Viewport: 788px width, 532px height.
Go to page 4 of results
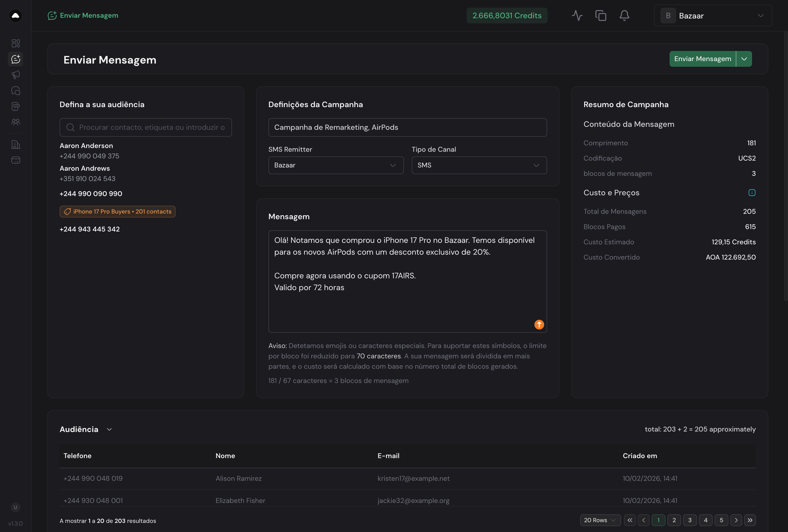706,520
